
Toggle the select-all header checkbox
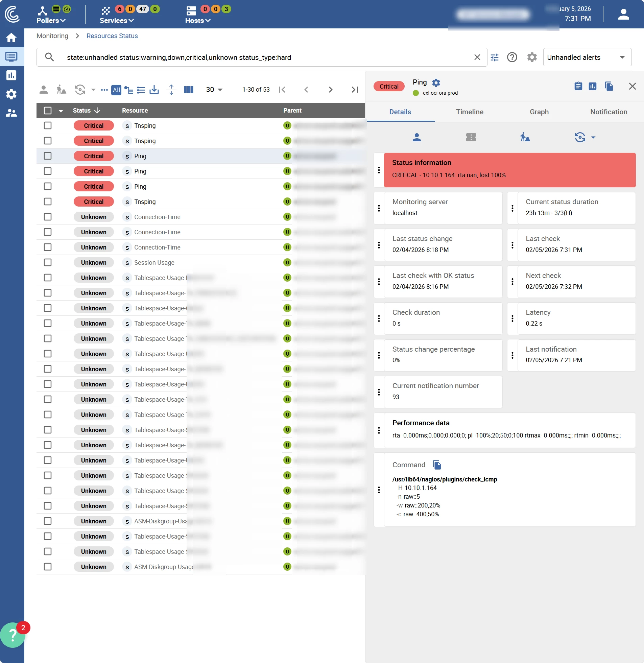point(48,111)
